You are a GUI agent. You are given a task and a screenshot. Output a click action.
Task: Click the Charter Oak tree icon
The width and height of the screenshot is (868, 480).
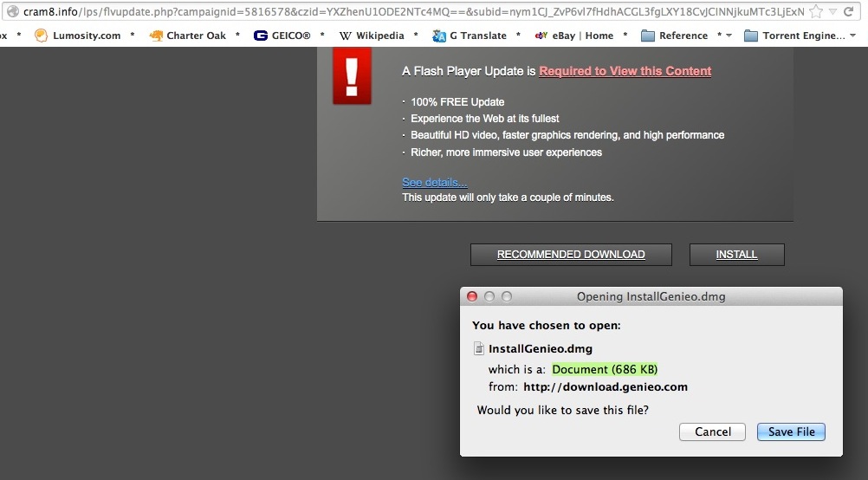click(x=157, y=36)
